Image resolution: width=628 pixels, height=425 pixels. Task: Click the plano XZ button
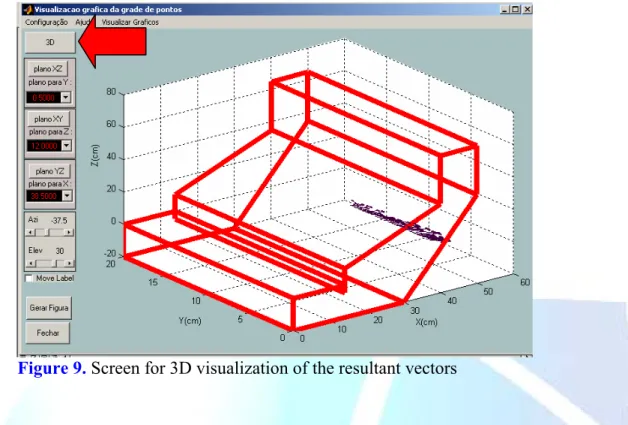point(48,69)
